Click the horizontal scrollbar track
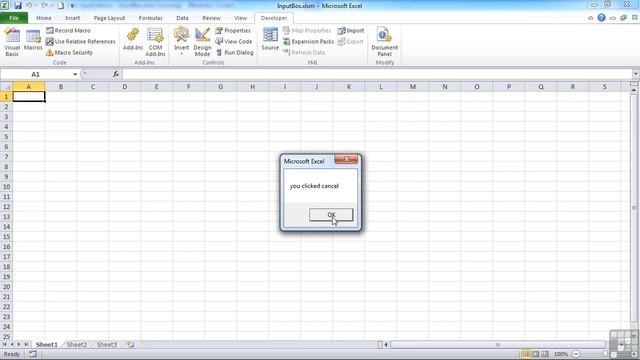Viewport: 640px width, 360px height. point(497,345)
